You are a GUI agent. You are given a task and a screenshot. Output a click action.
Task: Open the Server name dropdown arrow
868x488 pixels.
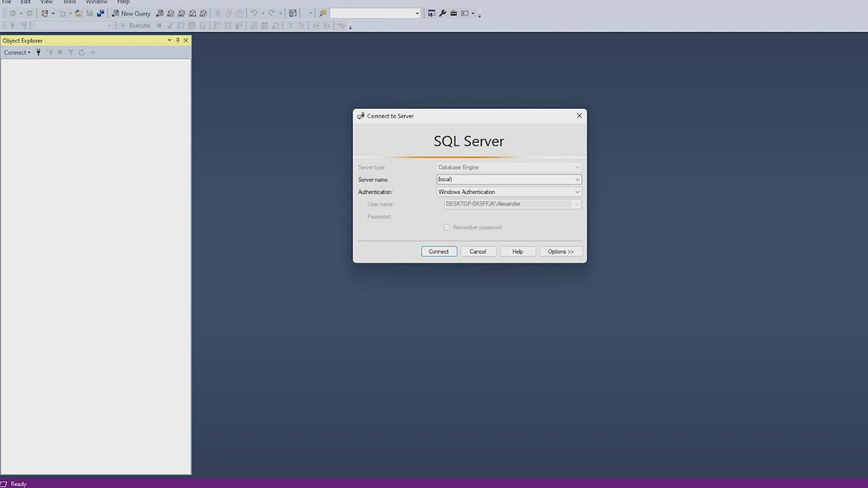[x=577, y=179]
